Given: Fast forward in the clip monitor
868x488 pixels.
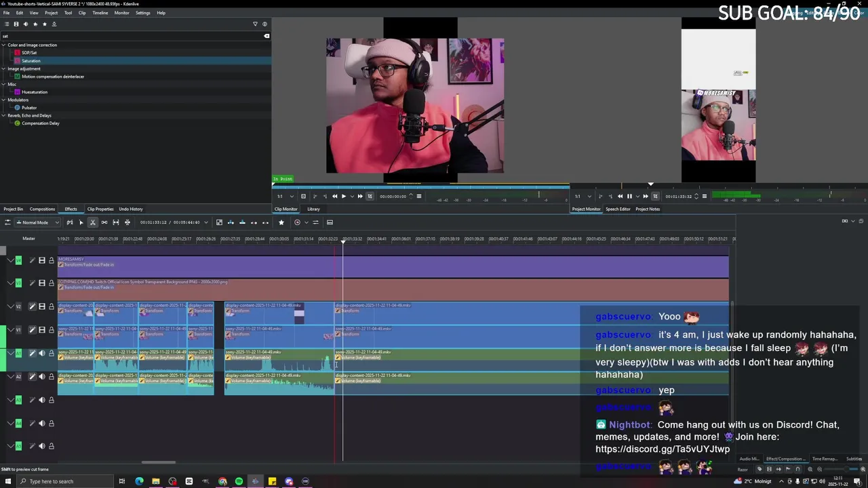Looking at the screenshot, I should 360,197.
